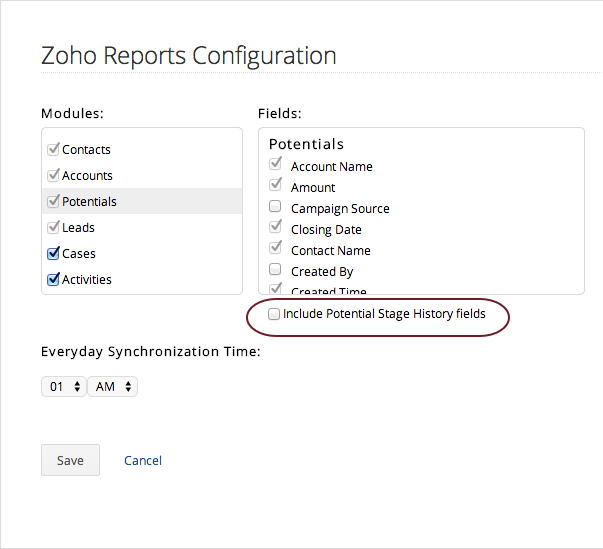Click the Cancel link
The width and height of the screenshot is (603, 549).
tap(143, 460)
